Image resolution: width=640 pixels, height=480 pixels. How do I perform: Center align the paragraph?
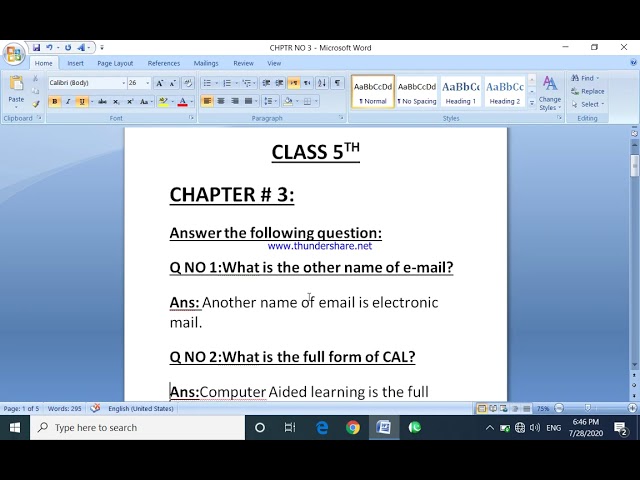pos(221,101)
